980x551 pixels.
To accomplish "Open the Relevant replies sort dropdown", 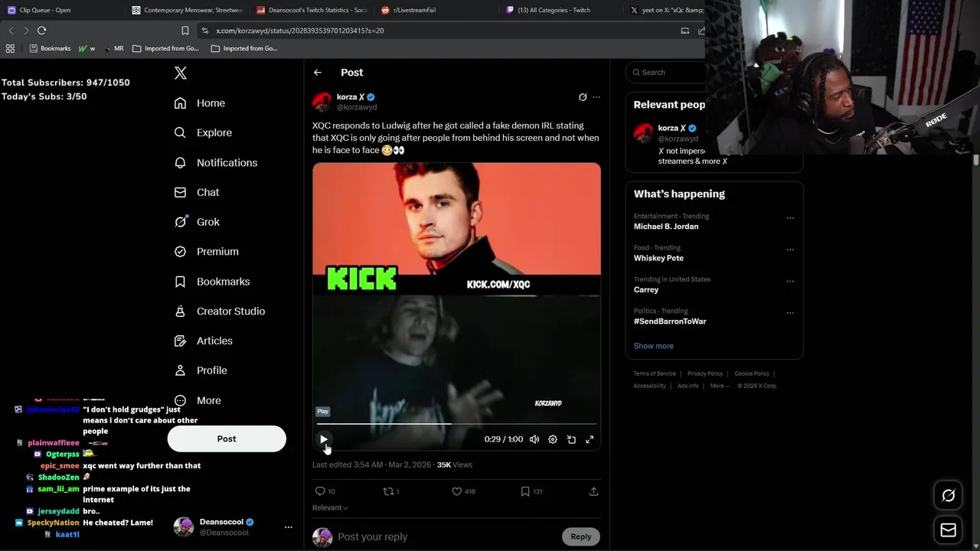I will 330,507.
